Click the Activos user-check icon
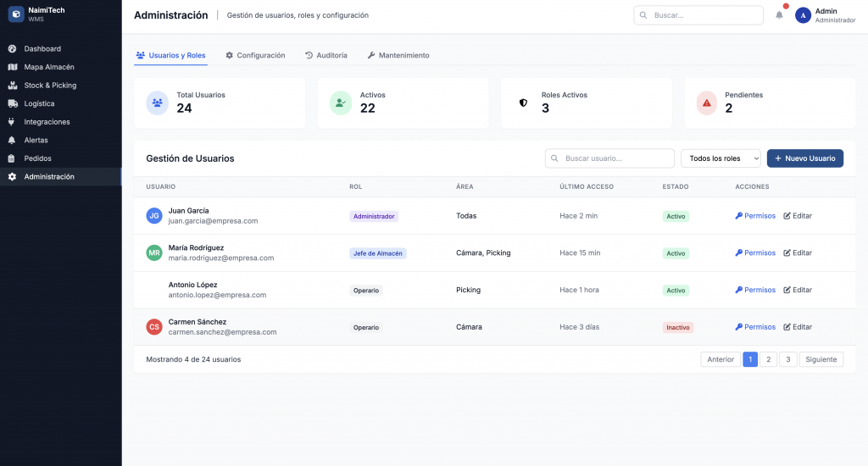 (340, 103)
